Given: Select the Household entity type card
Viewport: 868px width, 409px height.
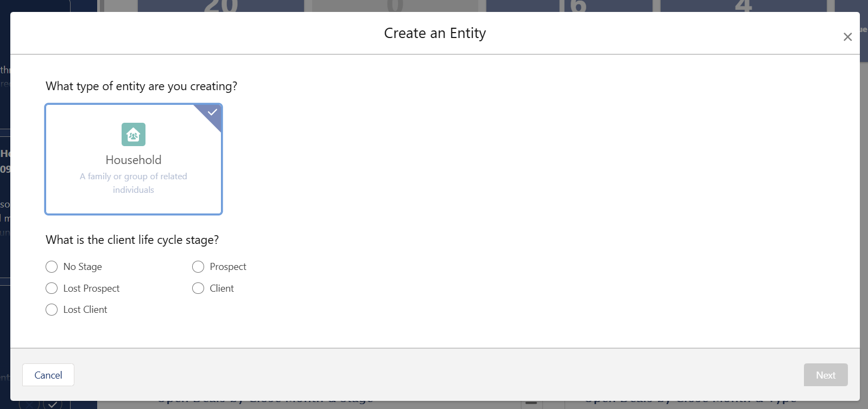Looking at the screenshot, I should (134, 159).
